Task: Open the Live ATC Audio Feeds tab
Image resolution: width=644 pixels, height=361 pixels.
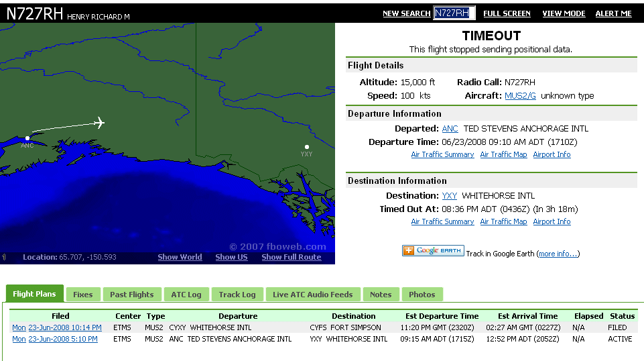Action: pos(313,295)
